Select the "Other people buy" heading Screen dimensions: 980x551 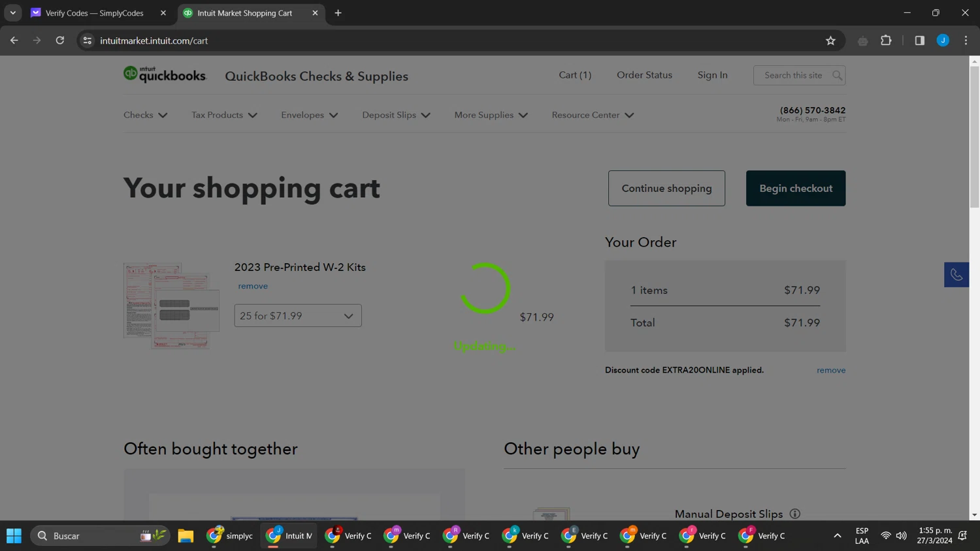tap(572, 449)
